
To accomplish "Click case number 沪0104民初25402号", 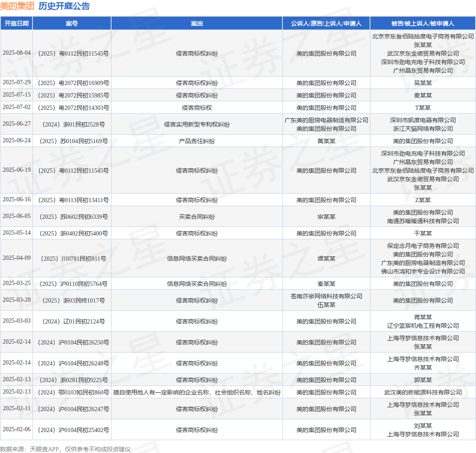I will pyautogui.click(x=73, y=430).
